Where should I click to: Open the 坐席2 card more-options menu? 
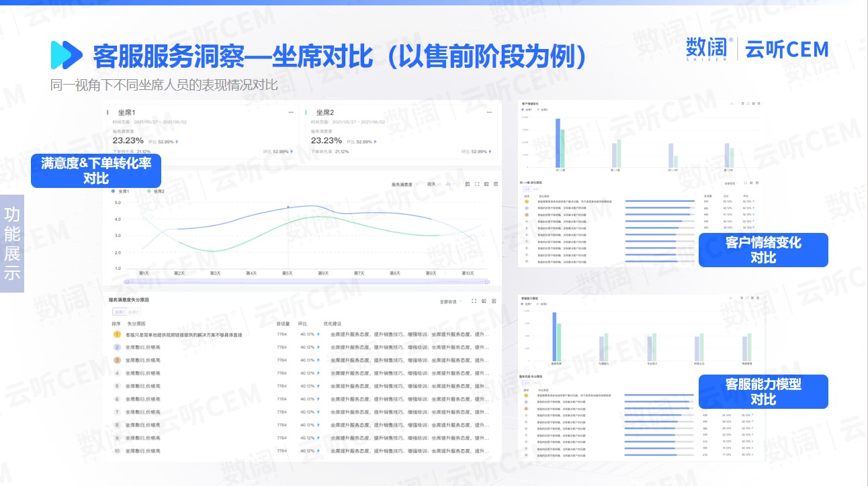489,112
